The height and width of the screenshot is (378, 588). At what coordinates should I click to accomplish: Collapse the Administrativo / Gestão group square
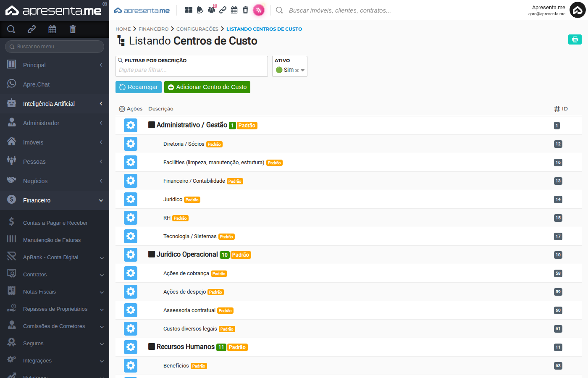click(152, 125)
